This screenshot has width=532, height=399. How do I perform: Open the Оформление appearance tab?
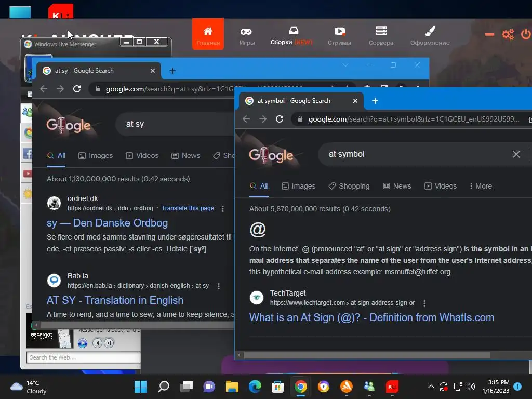click(x=430, y=36)
